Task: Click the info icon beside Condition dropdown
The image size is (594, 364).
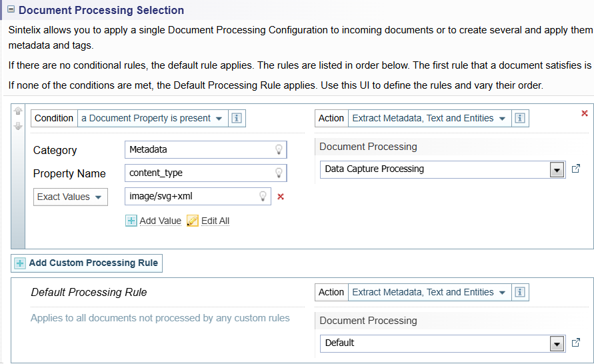Action: (237, 119)
